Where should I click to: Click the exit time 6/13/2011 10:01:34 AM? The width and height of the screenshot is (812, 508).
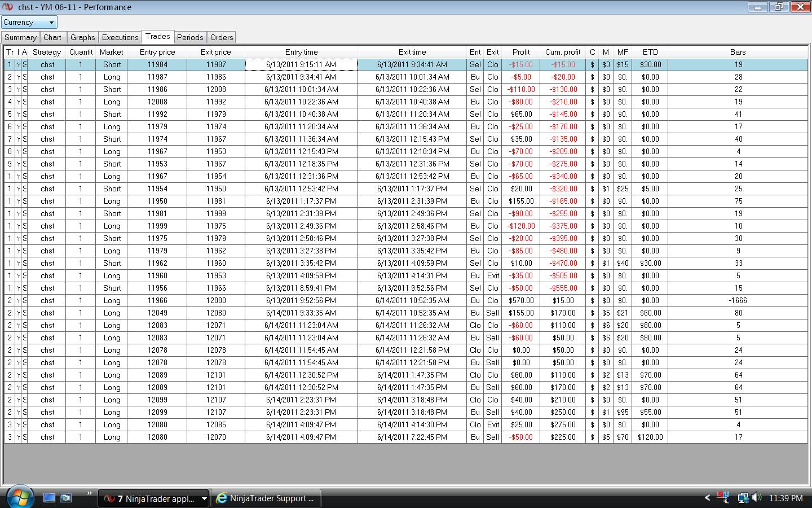412,77
